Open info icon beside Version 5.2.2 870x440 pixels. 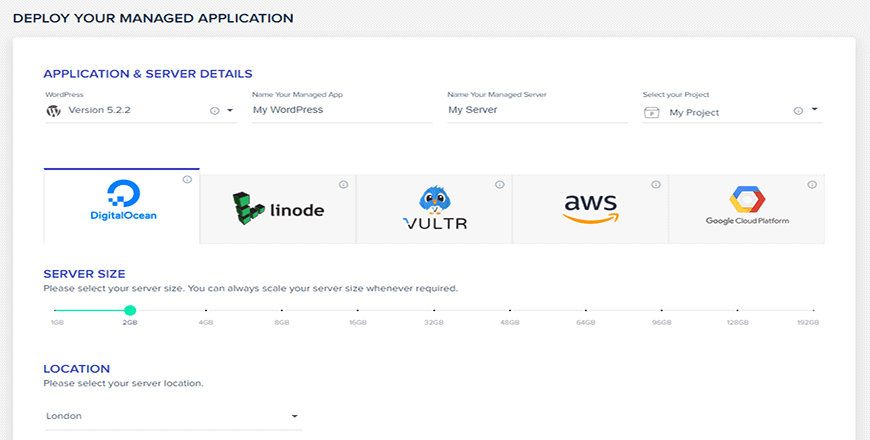pos(214,111)
